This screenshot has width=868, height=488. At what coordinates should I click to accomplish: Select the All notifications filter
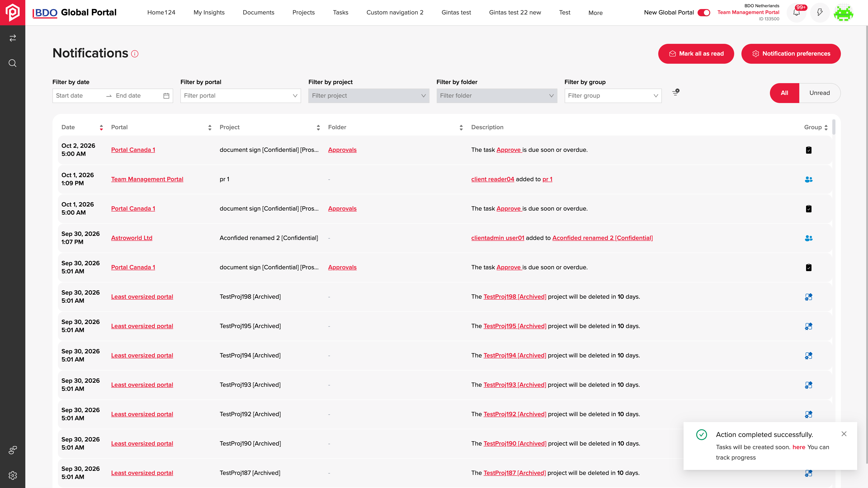784,93
